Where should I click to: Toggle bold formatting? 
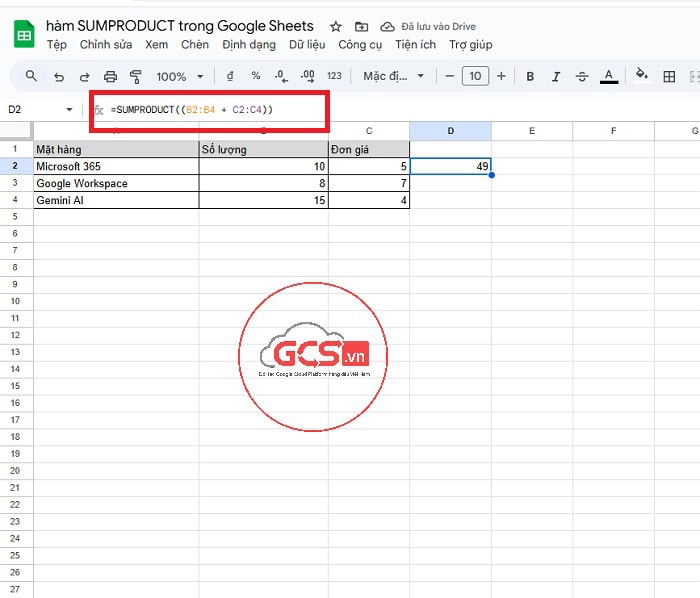pyautogui.click(x=530, y=76)
